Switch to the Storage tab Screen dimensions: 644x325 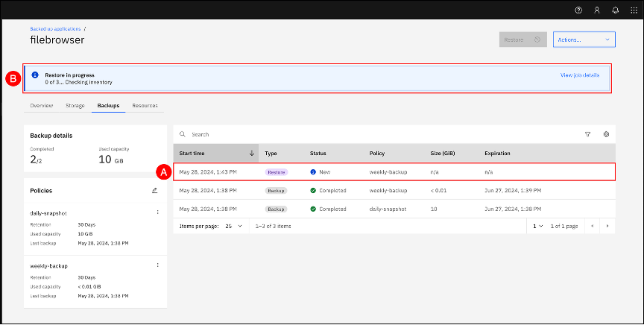coord(75,106)
